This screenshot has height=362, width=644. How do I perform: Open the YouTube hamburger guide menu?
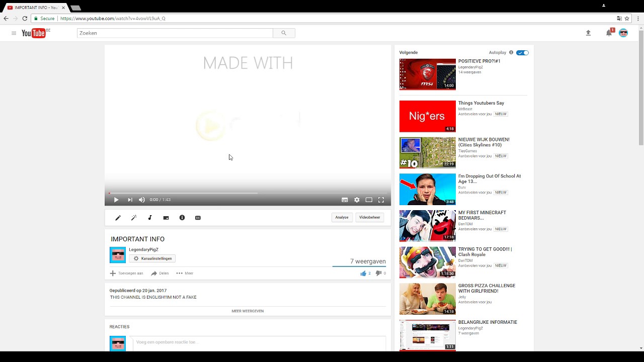pyautogui.click(x=14, y=33)
